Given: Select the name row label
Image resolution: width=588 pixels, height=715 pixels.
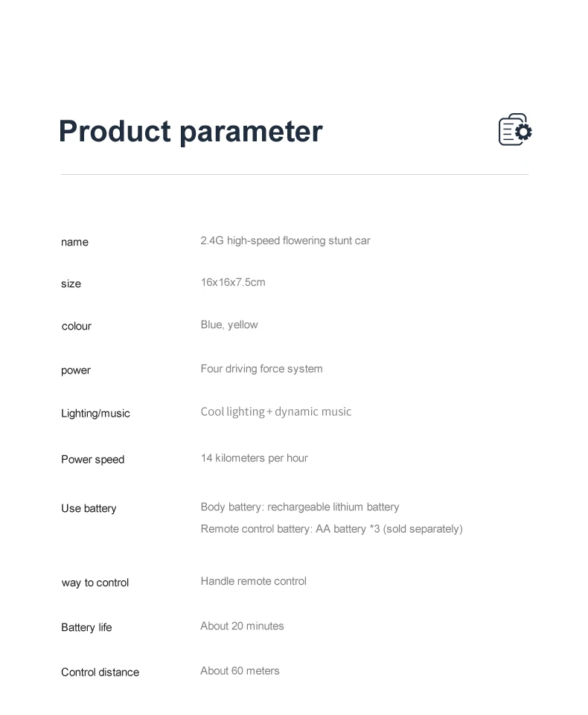Looking at the screenshot, I should tap(74, 242).
